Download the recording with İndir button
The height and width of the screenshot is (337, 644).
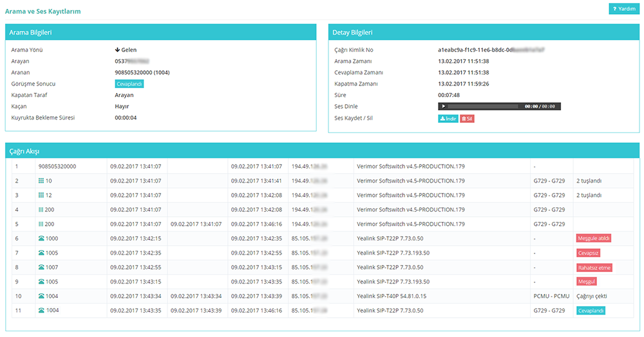click(x=448, y=118)
